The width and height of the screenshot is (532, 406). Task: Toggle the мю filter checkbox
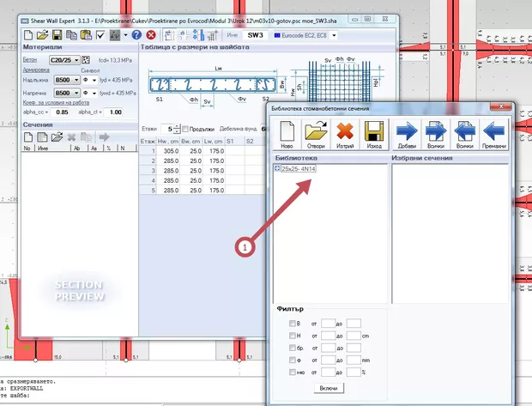coord(292,373)
